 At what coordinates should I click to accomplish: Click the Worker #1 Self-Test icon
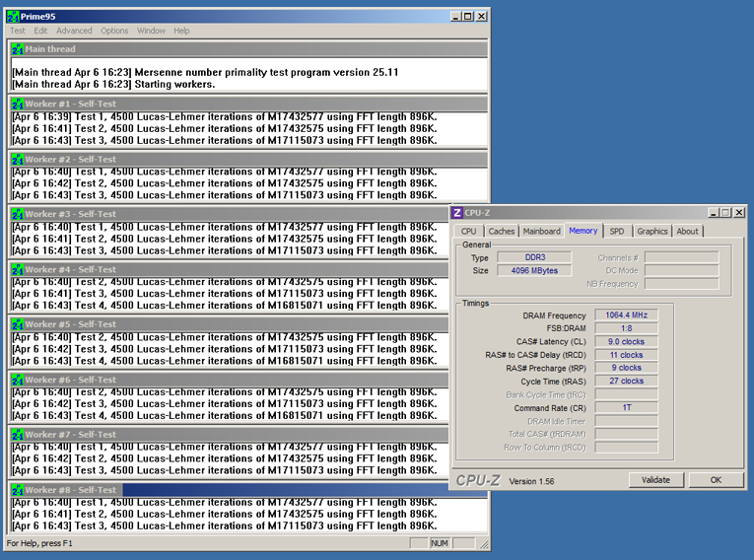coord(17,104)
